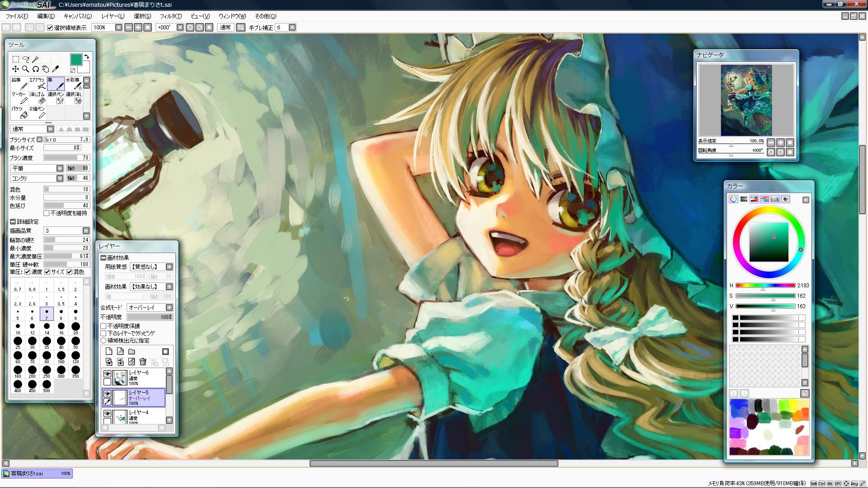Screen dimensions: 868x488
Task: Open the ファイル(F) menu
Action: [17, 16]
